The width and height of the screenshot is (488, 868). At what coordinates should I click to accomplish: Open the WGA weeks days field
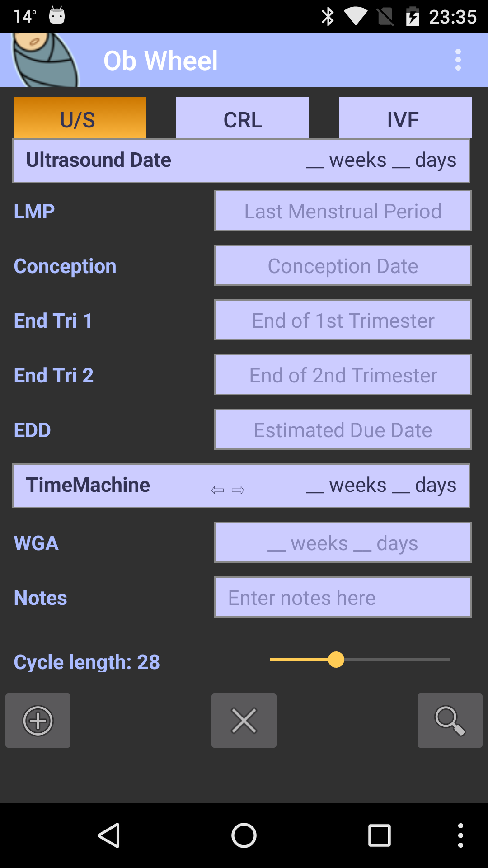[343, 542]
